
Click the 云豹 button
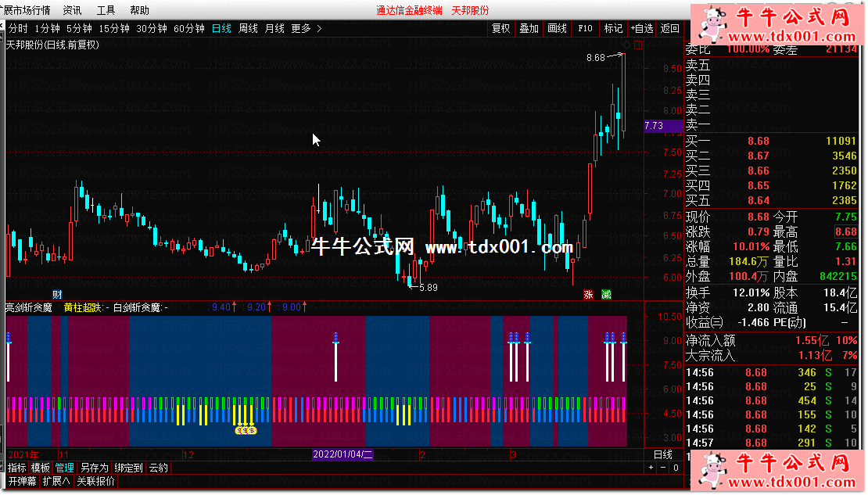pos(158,468)
